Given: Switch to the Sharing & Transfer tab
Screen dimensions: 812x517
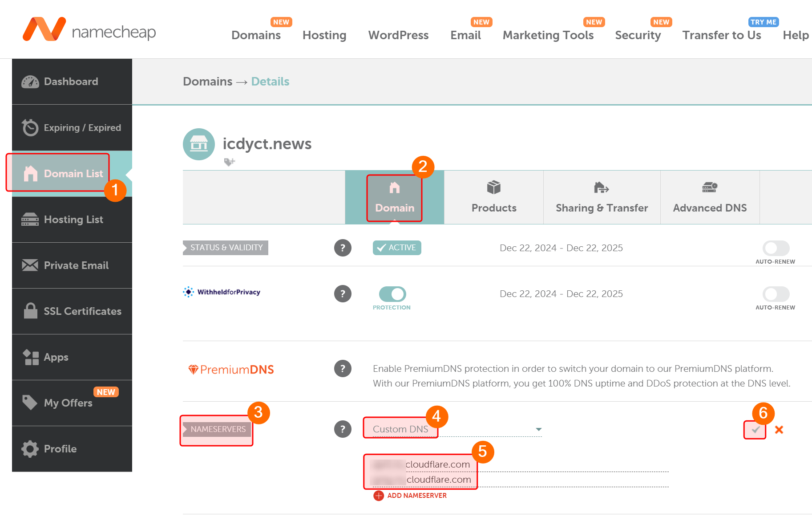Looking at the screenshot, I should 602,197.
